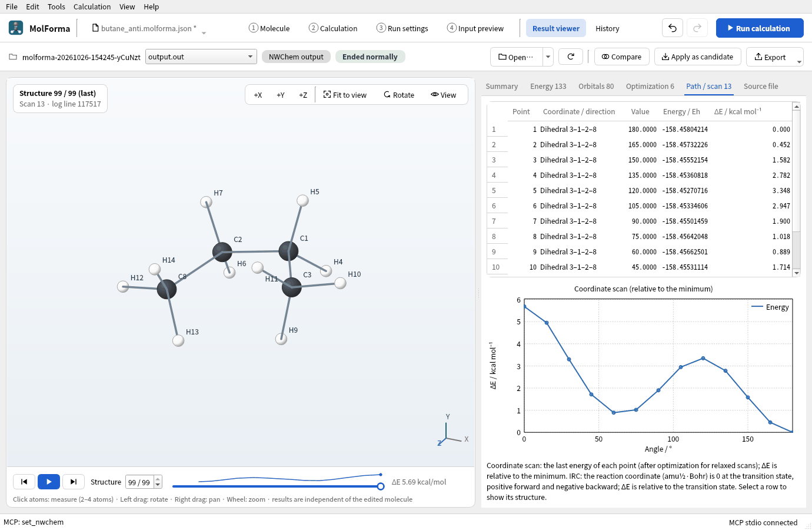Click Run calculation button
812x530 pixels.
pyautogui.click(x=760, y=28)
